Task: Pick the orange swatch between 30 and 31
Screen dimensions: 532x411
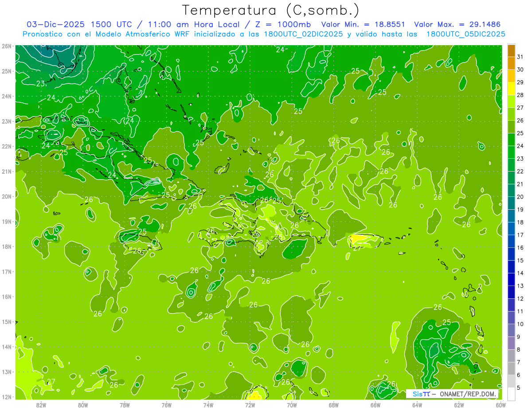Action: [512, 63]
